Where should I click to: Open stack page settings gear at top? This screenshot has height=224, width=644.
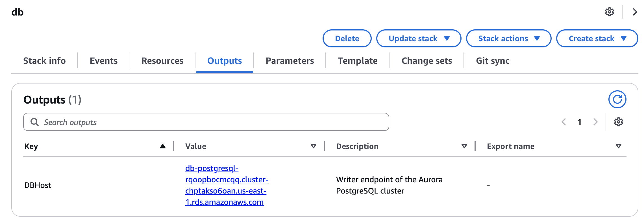pyautogui.click(x=609, y=12)
